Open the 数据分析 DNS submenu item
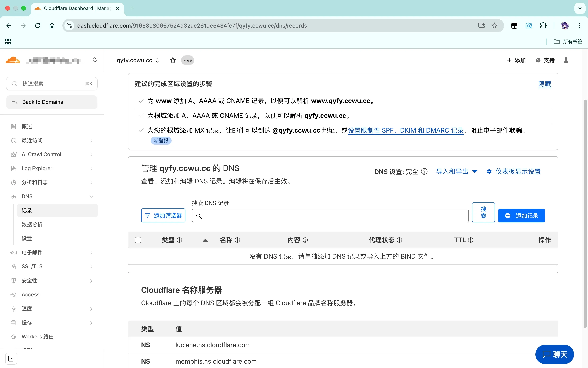588x368 pixels. click(32, 224)
